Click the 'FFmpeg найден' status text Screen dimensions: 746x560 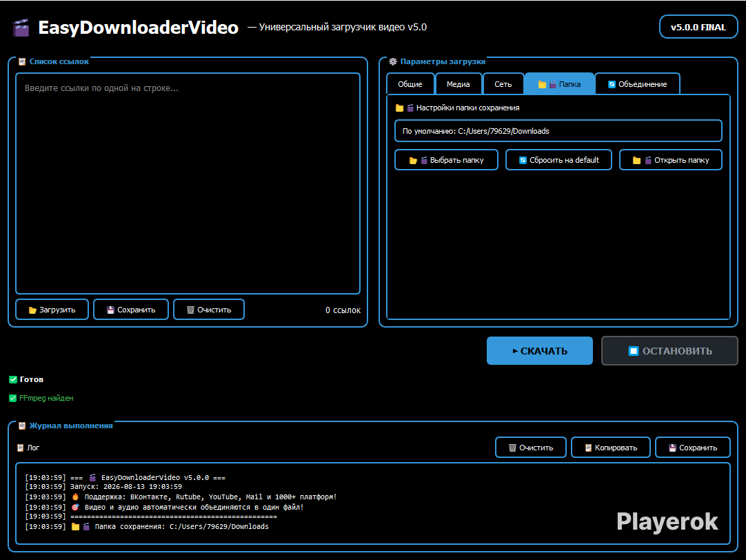point(46,398)
